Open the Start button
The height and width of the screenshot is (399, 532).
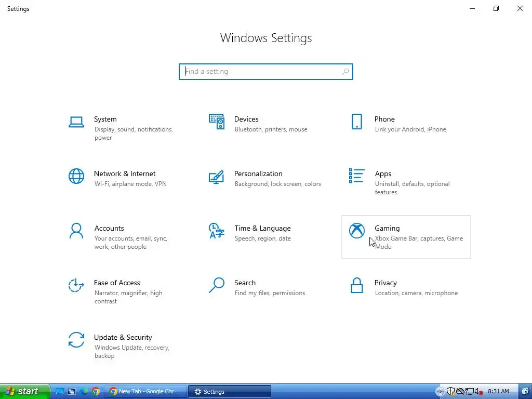(25, 392)
